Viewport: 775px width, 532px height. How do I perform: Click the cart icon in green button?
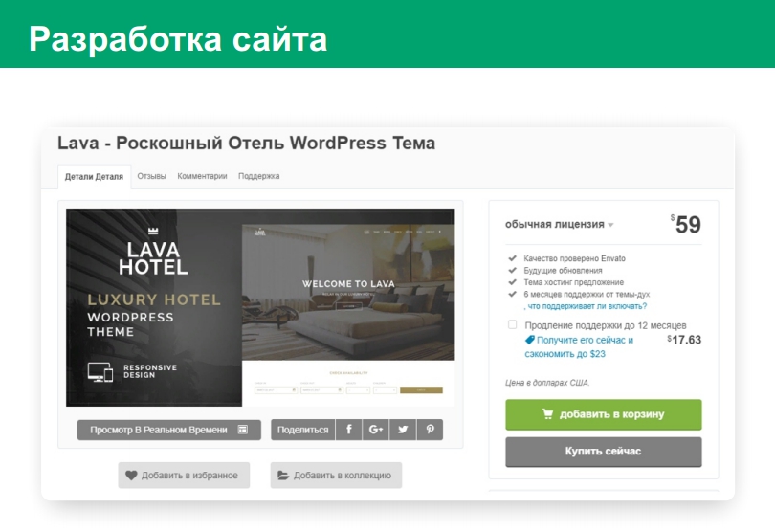547,414
